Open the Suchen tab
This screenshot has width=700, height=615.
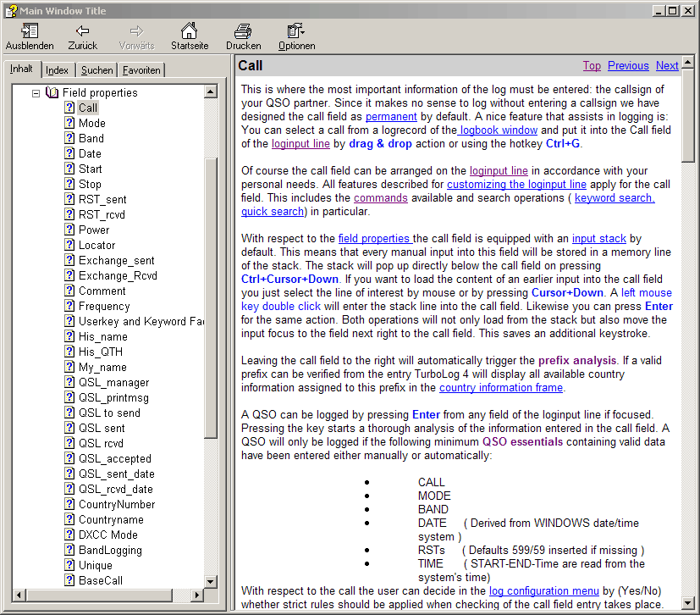tap(97, 70)
